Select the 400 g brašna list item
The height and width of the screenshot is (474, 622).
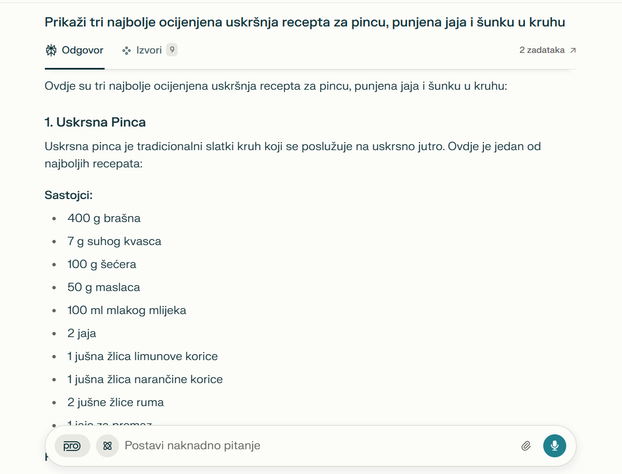coord(104,218)
